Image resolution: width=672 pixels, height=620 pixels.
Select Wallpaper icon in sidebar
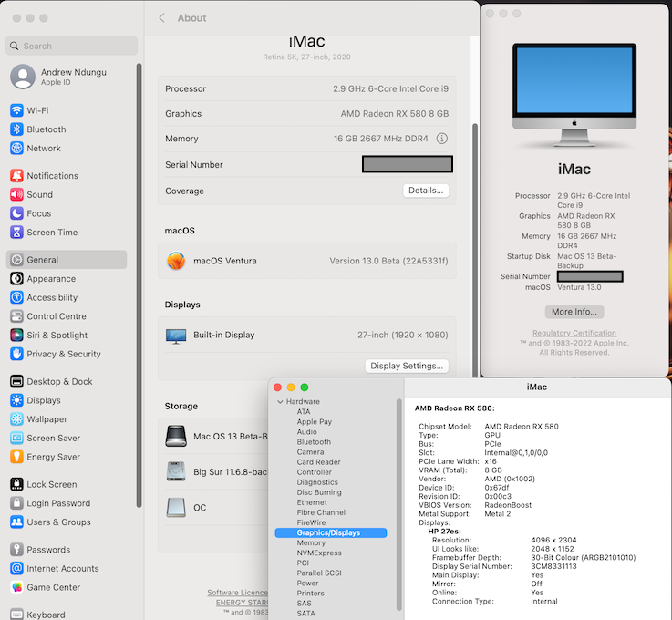coord(16,419)
